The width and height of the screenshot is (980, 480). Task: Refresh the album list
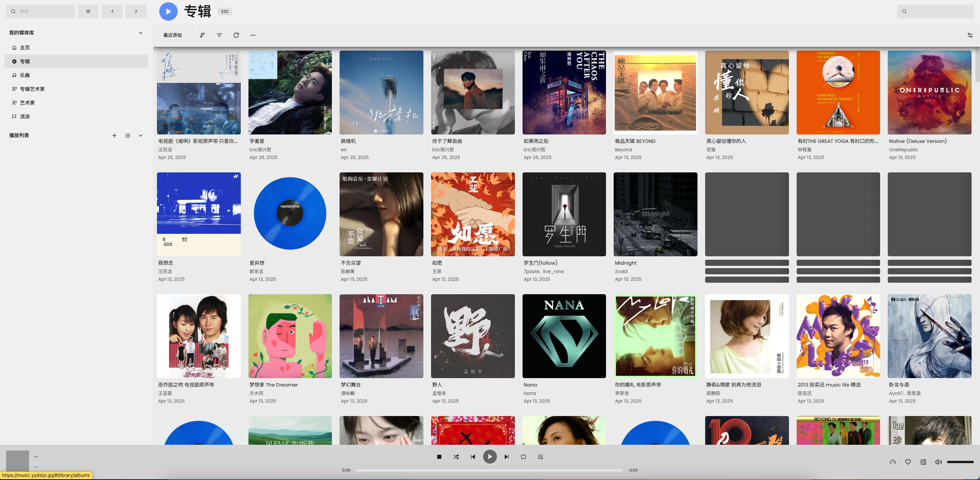(x=236, y=35)
